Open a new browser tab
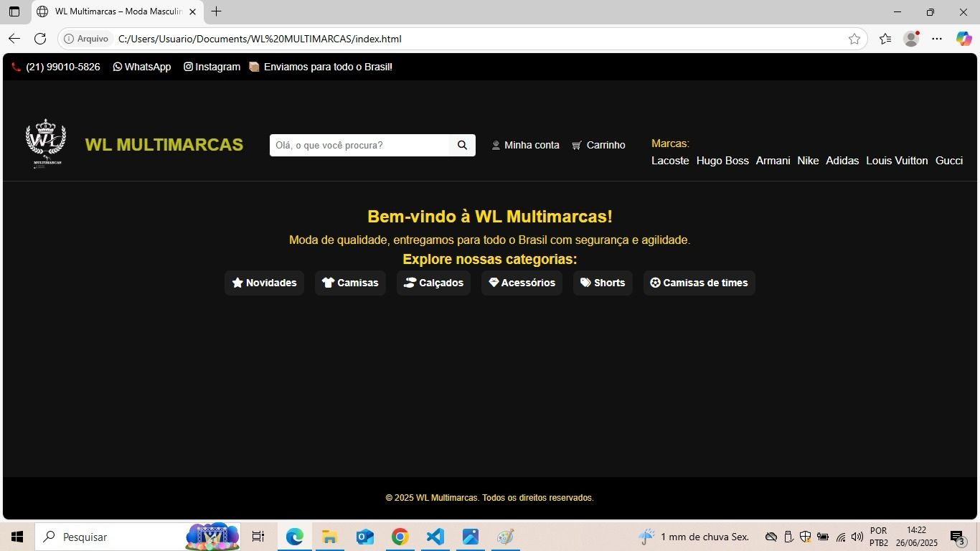Screen dimensions: 980x551 [x=216, y=11]
